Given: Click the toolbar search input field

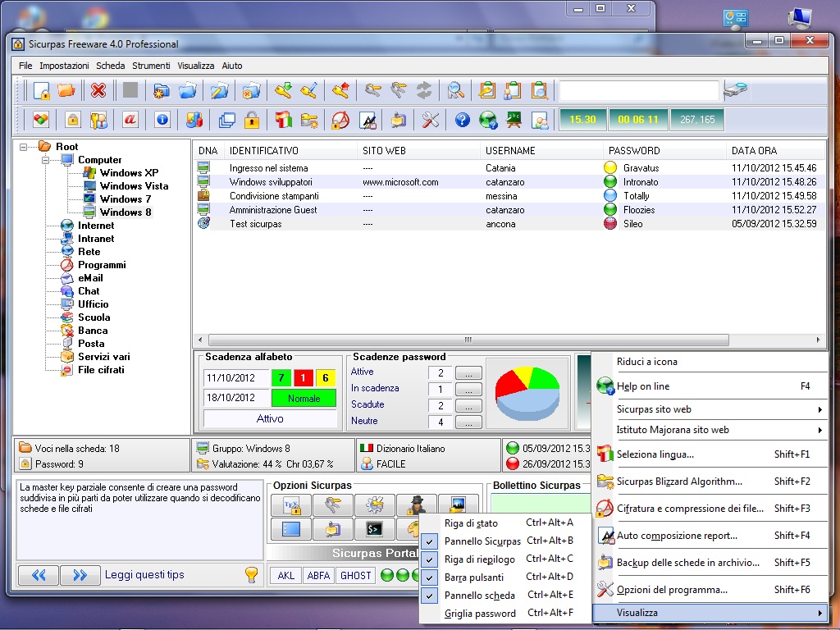Looking at the screenshot, I should pos(638,90).
